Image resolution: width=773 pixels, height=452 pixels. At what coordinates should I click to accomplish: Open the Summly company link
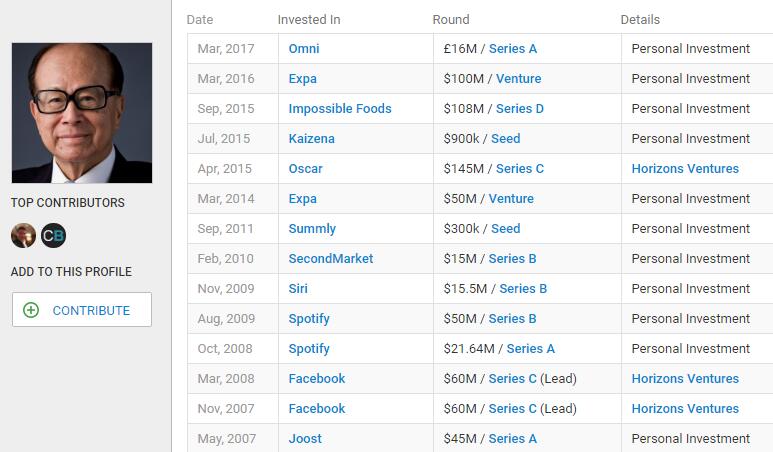[312, 229]
